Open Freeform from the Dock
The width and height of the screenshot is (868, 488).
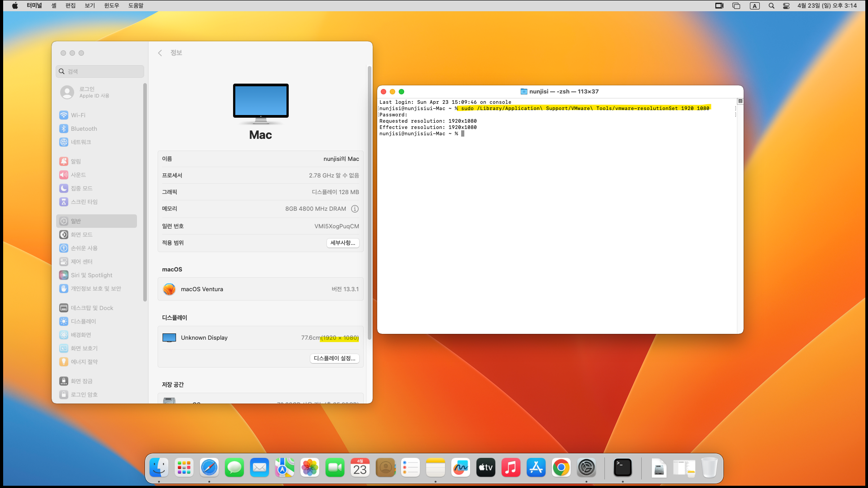[x=461, y=468]
